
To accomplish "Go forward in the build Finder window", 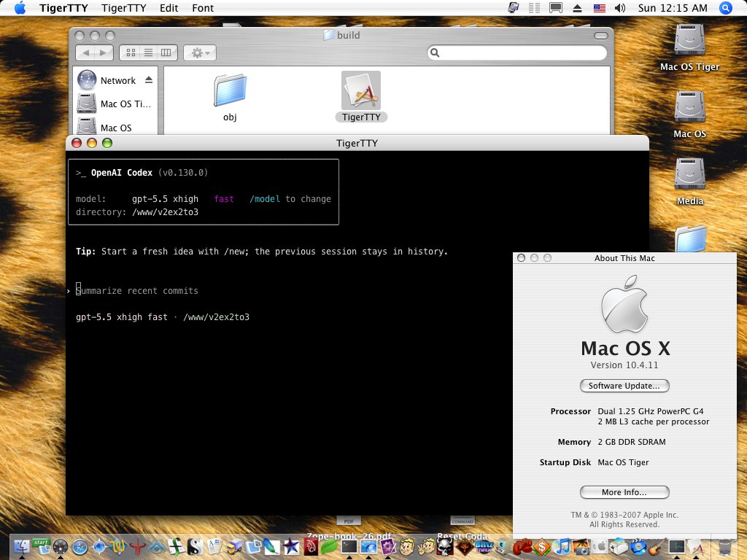I will [104, 52].
